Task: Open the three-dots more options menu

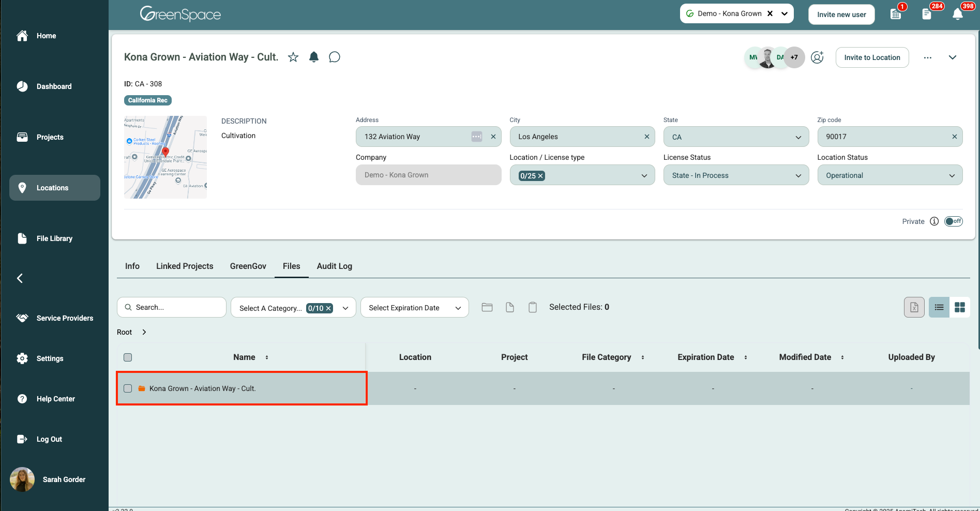Action: (928, 57)
